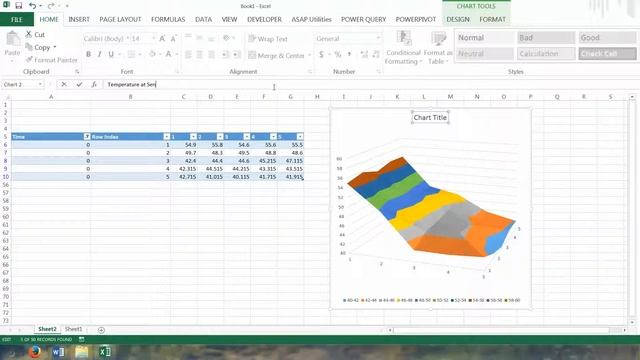Apply accounting dollar format
This screenshot has width=640, height=360.
[x=322, y=54]
